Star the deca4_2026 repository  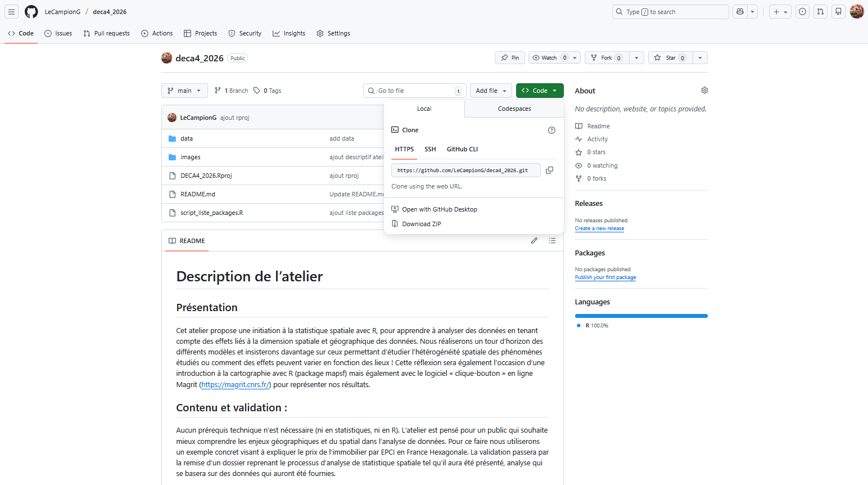(x=667, y=58)
